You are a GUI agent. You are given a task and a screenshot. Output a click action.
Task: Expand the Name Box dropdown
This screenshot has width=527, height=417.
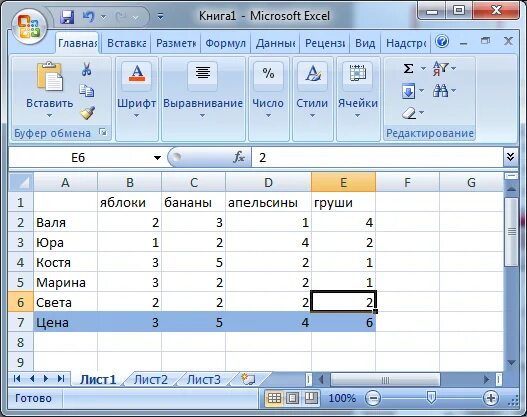point(157,157)
